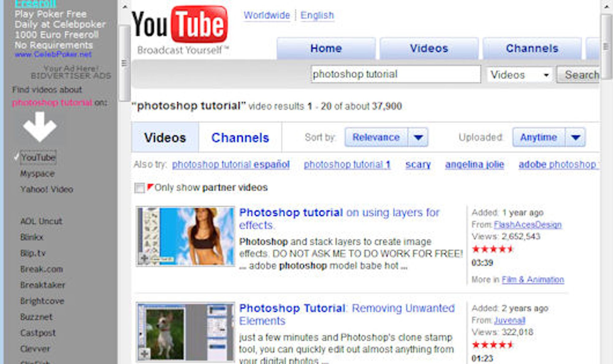Tick the Only show partner videos checkbox
The height and width of the screenshot is (364, 613).
point(139,188)
